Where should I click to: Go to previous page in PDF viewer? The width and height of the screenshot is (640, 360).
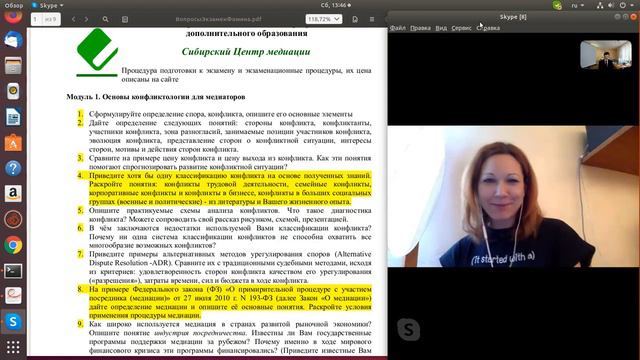tap(73, 19)
